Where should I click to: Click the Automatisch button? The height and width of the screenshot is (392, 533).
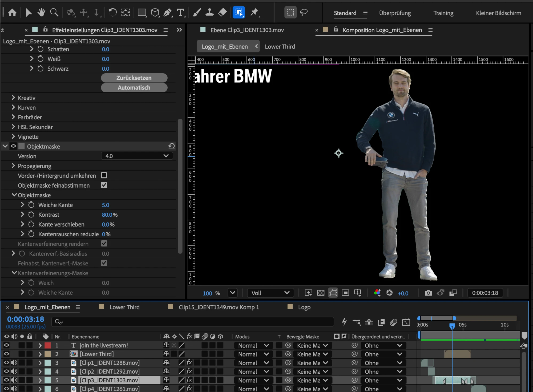point(134,88)
